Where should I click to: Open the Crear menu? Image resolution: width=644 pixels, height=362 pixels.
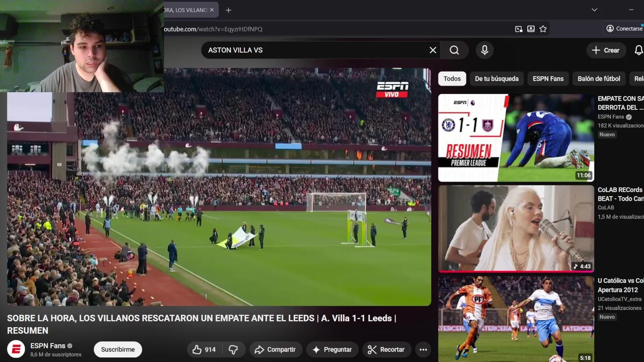click(606, 50)
